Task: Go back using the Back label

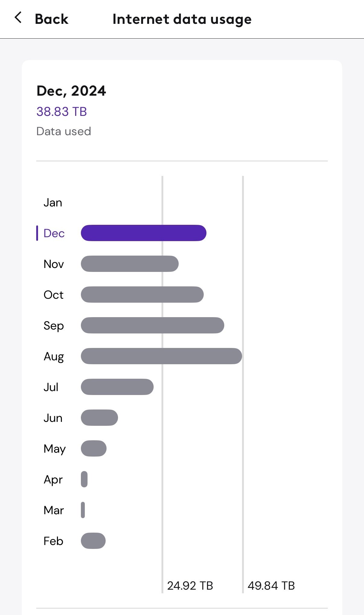Action: (52, 19)
